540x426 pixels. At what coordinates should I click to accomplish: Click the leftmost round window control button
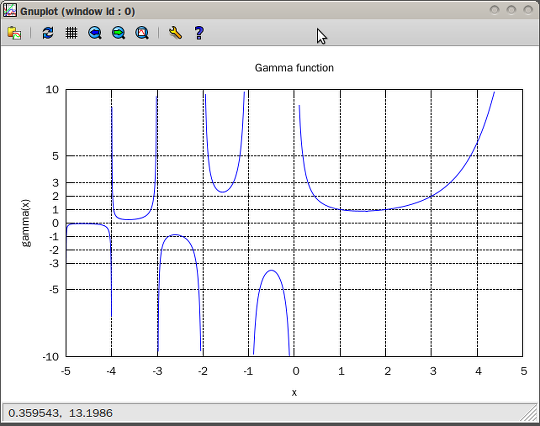[495, 10]
